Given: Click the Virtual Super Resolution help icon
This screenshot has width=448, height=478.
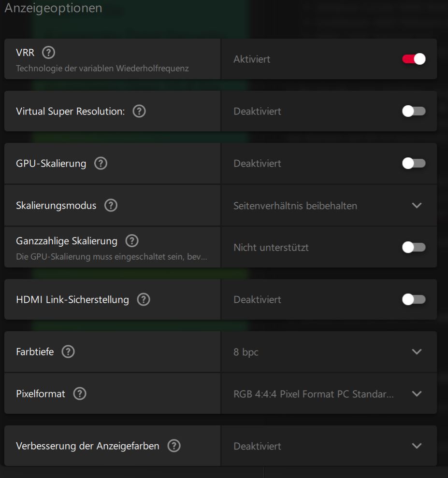Looking at the screenshot, I should [140, 111].
